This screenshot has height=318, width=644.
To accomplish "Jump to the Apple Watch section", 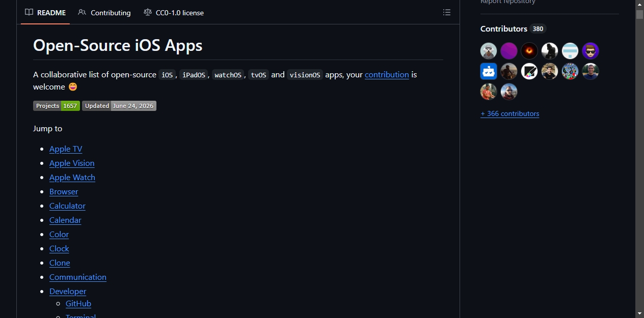I will click(72, 178).
